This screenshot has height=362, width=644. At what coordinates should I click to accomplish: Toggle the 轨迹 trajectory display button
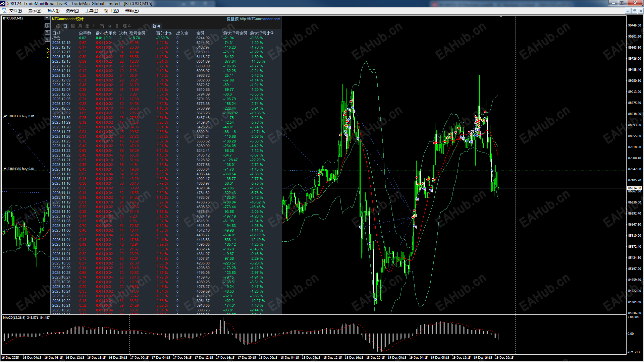pos(157,26)
